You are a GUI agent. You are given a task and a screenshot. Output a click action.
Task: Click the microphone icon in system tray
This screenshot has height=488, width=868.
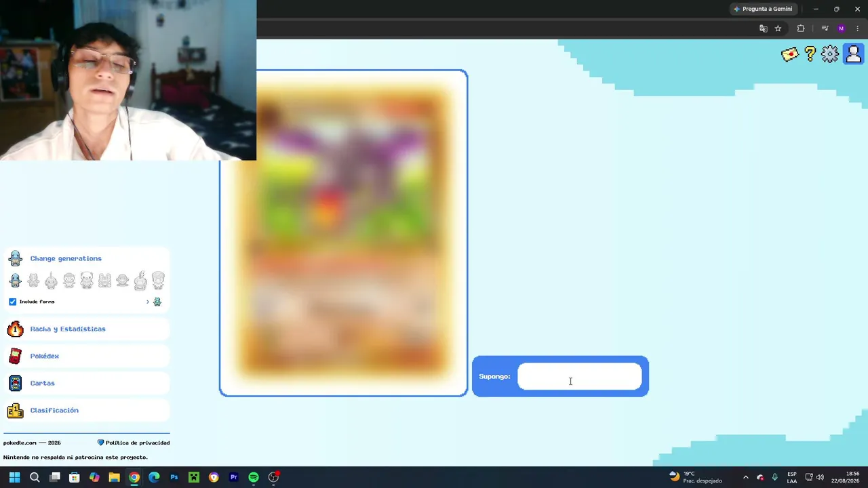tap(774, 477)
